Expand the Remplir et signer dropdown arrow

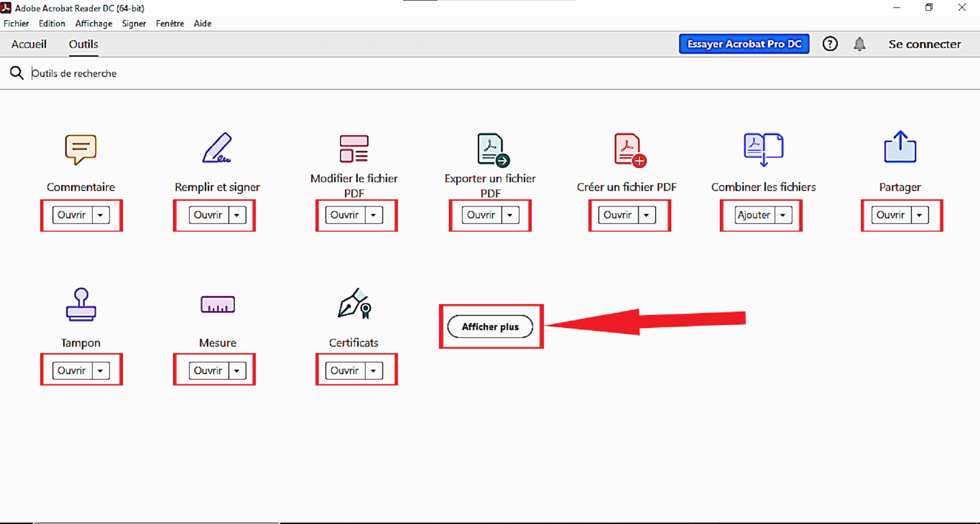pyautogui.click(x=237, y=215)
